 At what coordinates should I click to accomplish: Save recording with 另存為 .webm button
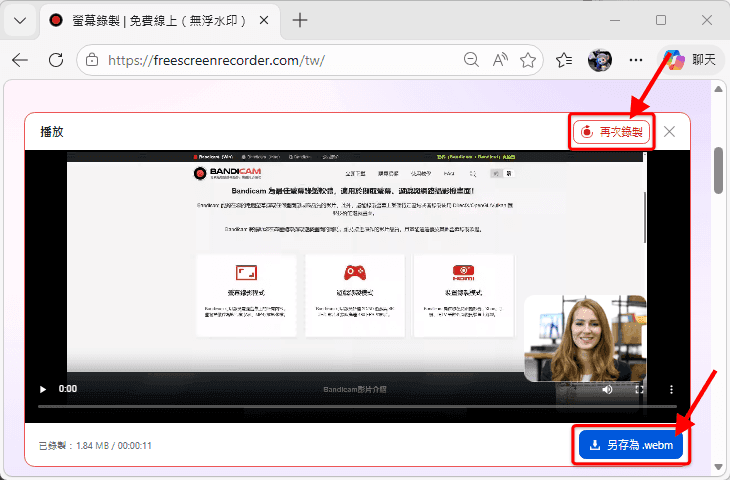[x=629, y=445]
